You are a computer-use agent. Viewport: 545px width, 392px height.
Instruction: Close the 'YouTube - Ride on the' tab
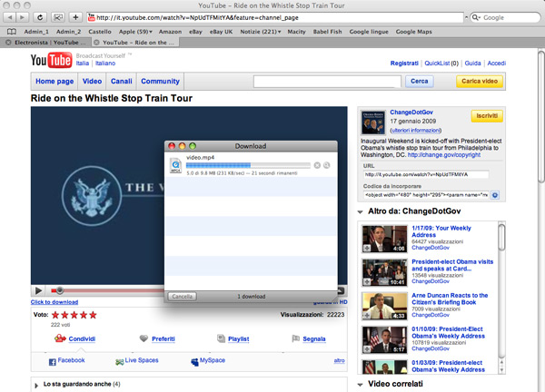coord(96,43)
